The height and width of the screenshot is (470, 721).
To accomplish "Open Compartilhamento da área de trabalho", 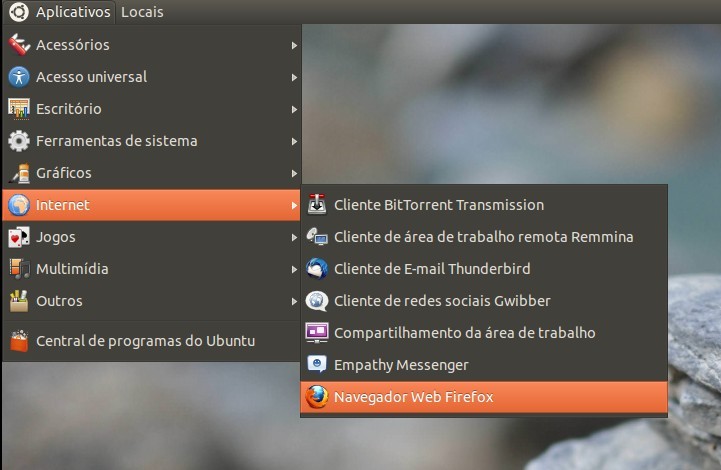I will point(464,333).
